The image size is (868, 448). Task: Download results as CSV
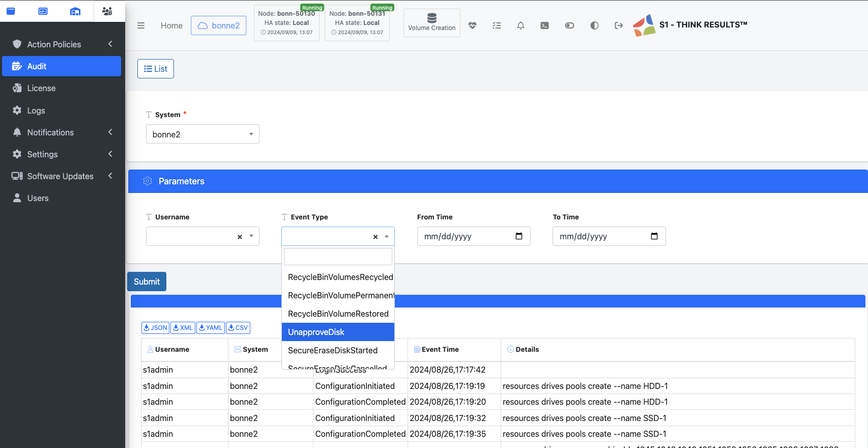[x=238, y=328]
